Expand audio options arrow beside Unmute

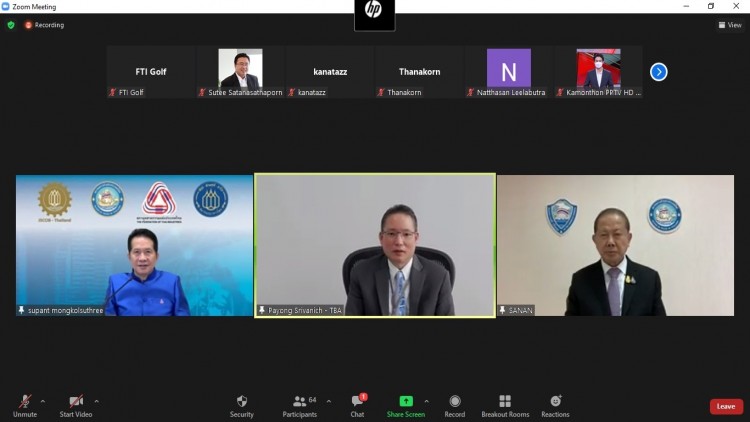43,401
